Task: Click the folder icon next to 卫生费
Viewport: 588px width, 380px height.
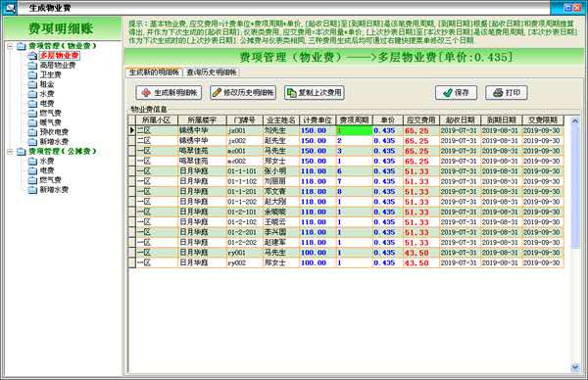Action: click(32, 75)
